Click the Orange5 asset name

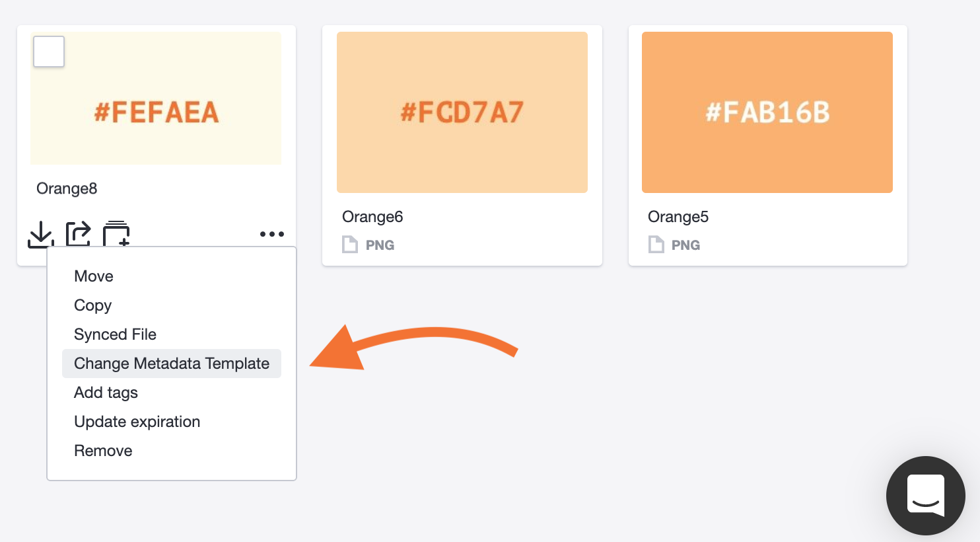678,217
